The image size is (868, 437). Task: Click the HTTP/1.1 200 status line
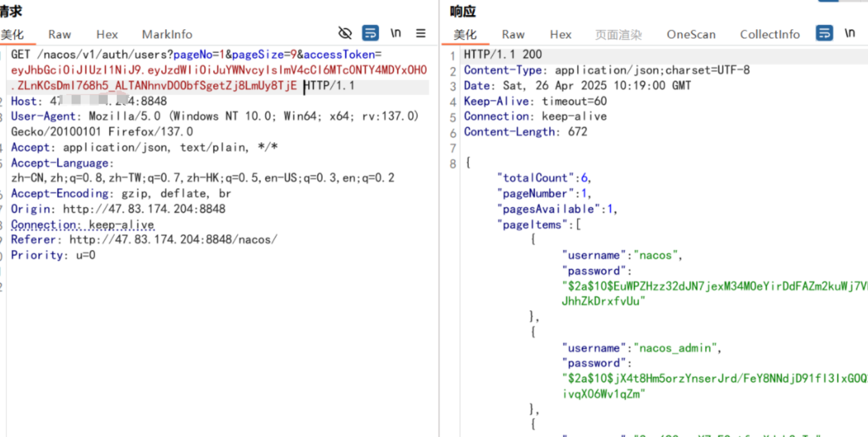(x=503, y=55)
